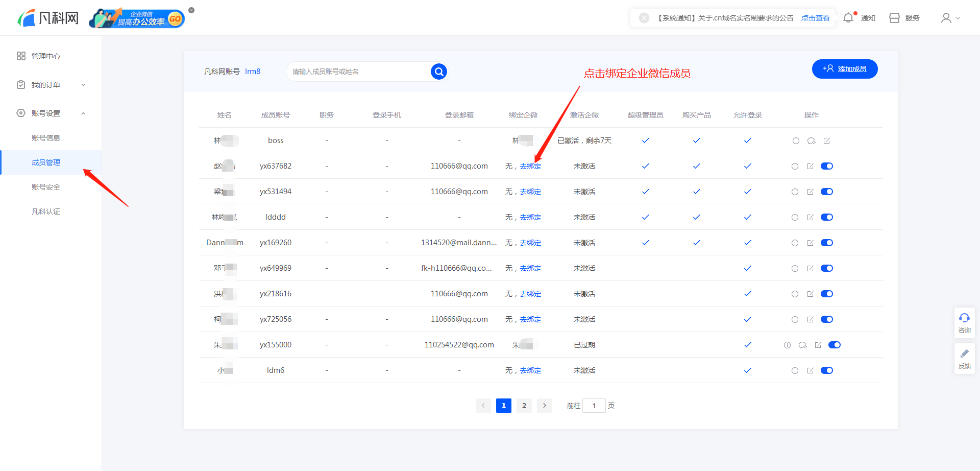Viewport: 980px width, 471px height.
Task: Open the user avatar dropdown
Action: pyautogui.click(x=950, y=18)
